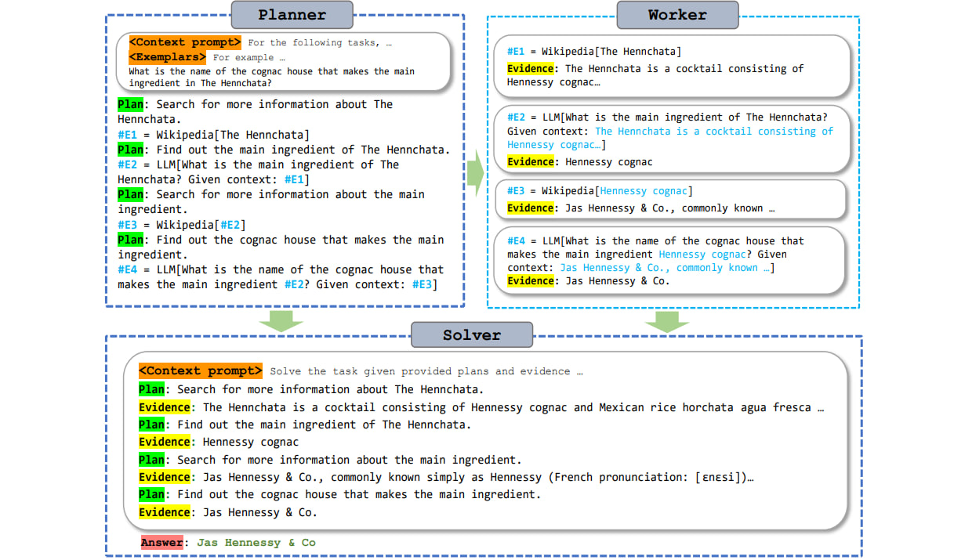The width and height of the screenshot is (954, 560).
Task: Click the Jas Hennessy & Co answer link
Action: point(257,542)
